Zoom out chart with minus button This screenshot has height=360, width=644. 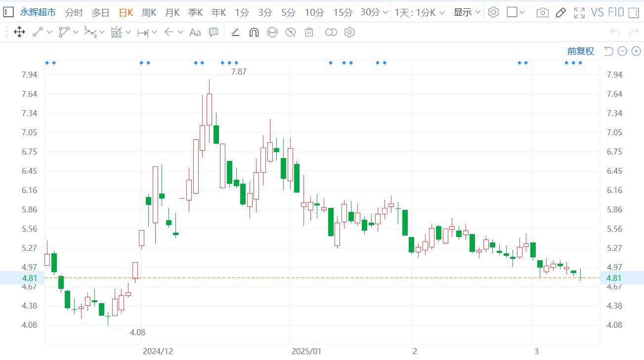[622, 51]
